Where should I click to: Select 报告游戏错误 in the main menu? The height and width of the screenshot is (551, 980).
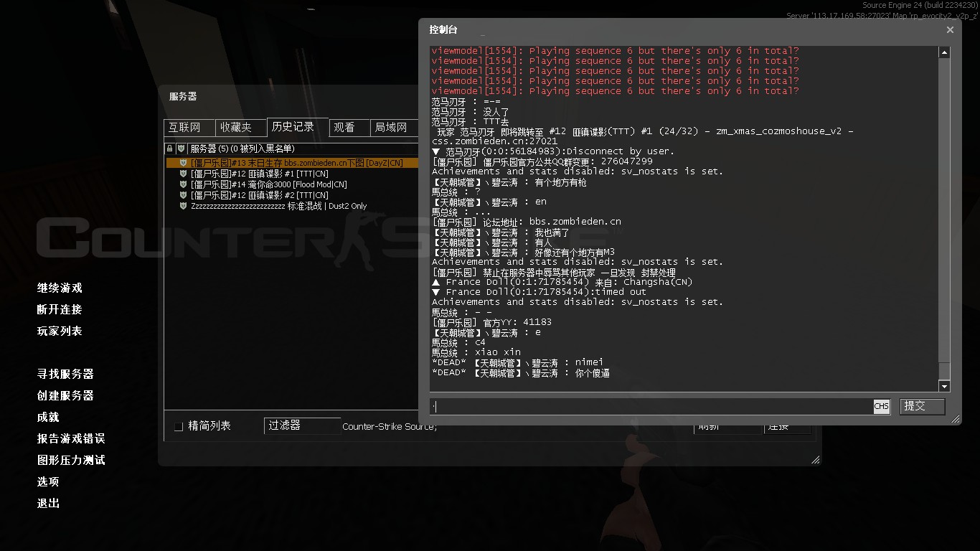coord(72,438)
